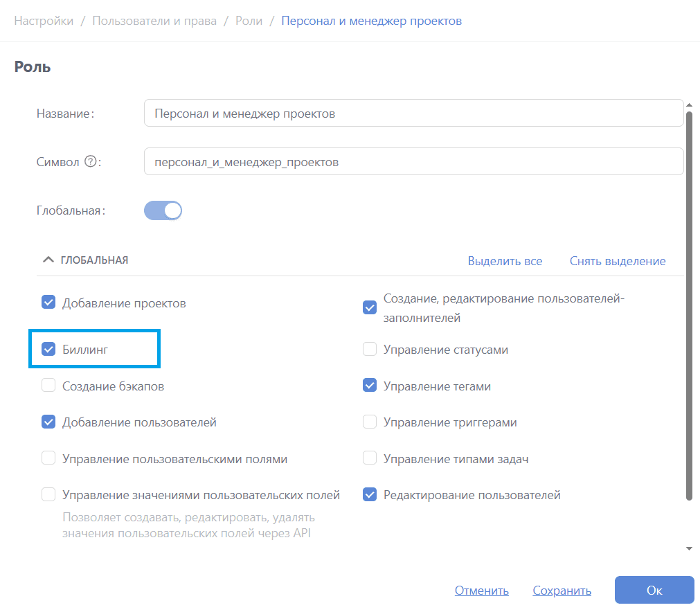This screenshot has height=612, width=700.
Task: Click the Выделить все link
Action: (505, 261)
